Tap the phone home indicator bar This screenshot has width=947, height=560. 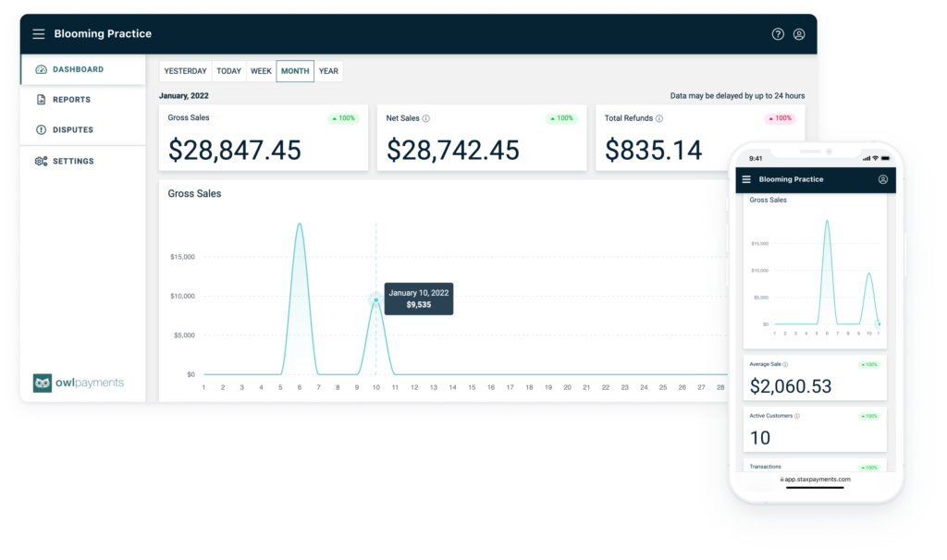815,488
